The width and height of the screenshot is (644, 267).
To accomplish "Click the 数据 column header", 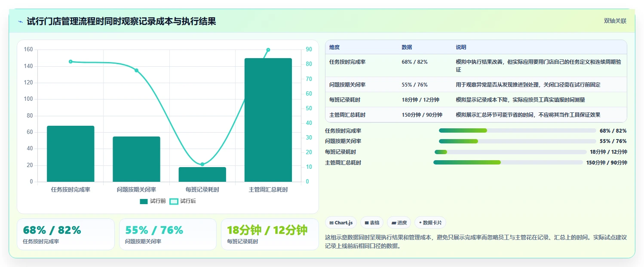I will tap(407, 47).
